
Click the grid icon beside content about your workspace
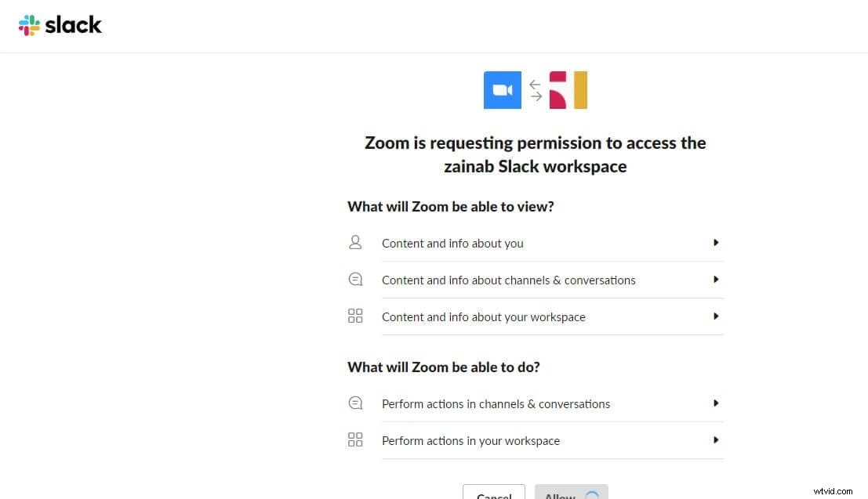pyautogui.click(x=355, y=316)
